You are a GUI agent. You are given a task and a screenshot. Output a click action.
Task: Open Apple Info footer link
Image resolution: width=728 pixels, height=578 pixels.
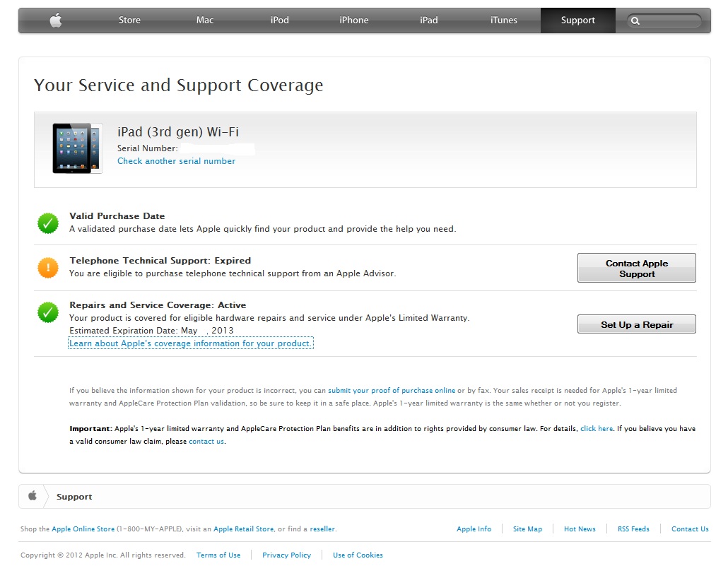[474, 529]
